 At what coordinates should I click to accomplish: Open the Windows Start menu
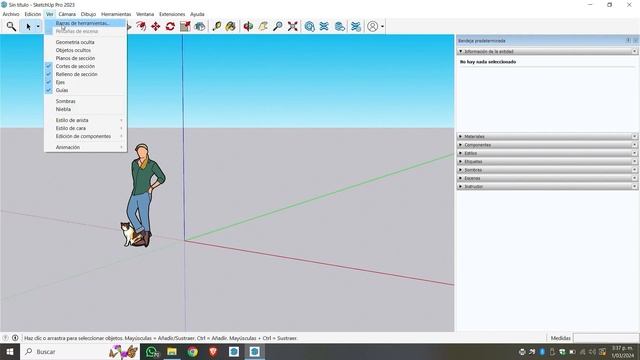(10, 352)
